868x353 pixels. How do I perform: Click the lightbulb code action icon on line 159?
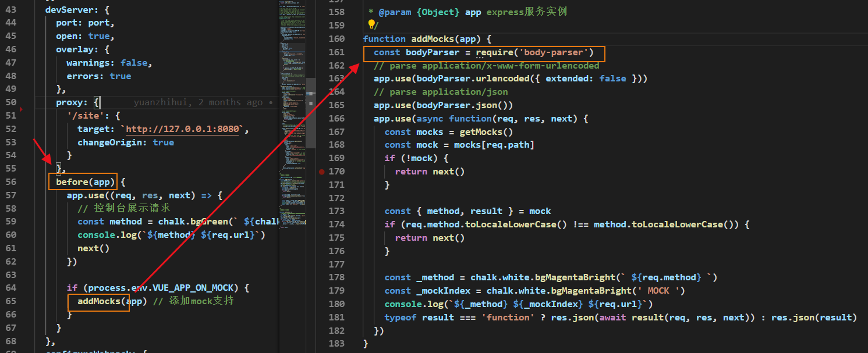[371, 24]
